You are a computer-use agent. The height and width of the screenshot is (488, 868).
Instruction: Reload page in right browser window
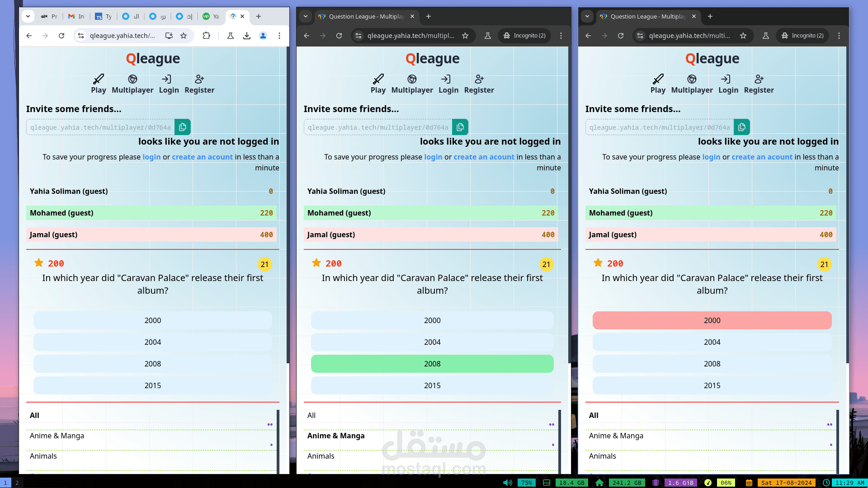pos(621,36)
